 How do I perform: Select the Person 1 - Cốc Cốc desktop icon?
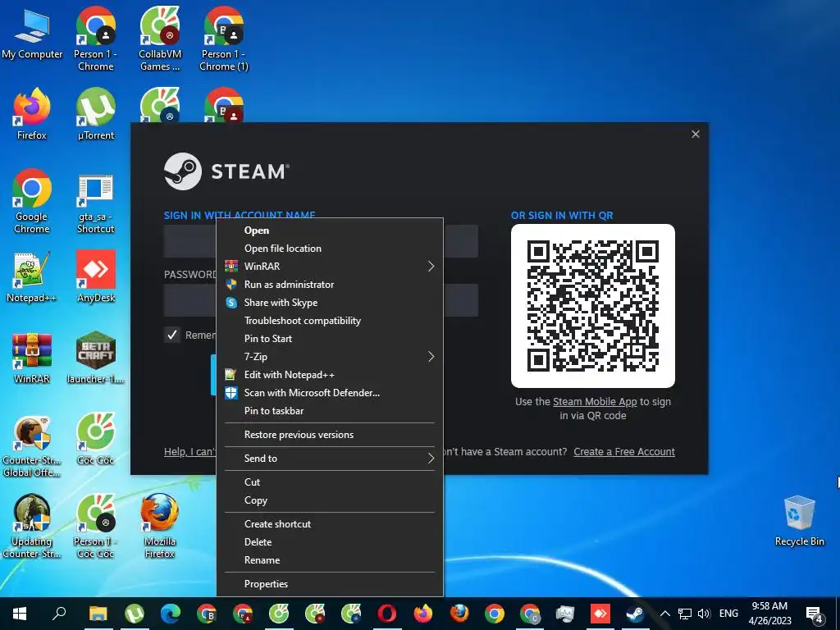pyautogui.click(x=96, y=526)
